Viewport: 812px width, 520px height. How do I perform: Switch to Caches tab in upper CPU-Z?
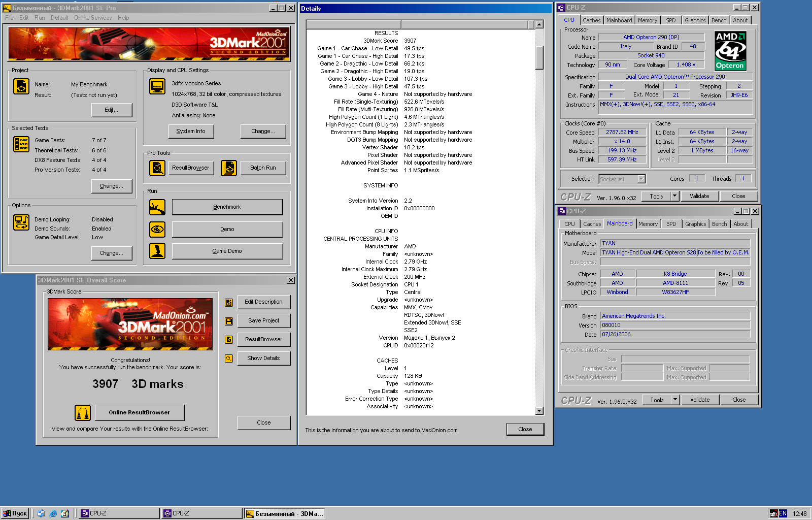[x=591, y=20]
